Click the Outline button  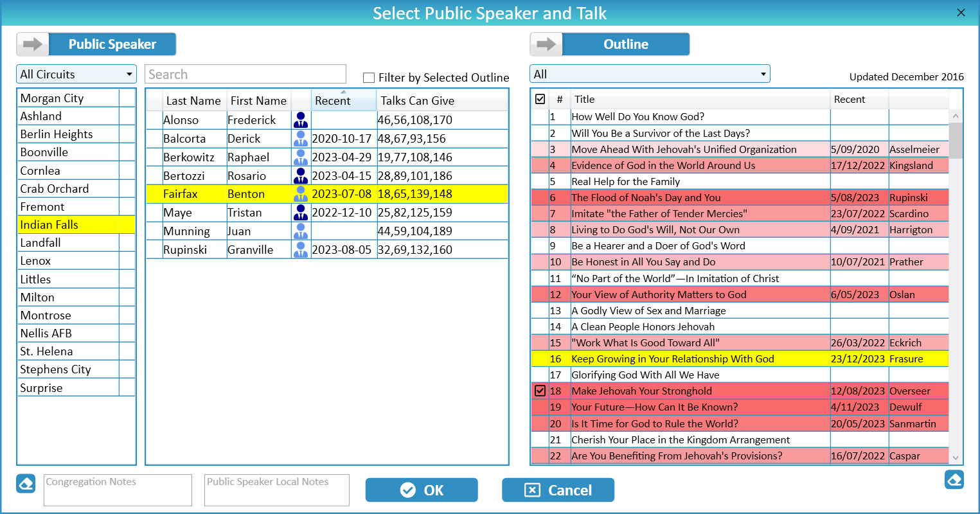[x=626, y=44]
